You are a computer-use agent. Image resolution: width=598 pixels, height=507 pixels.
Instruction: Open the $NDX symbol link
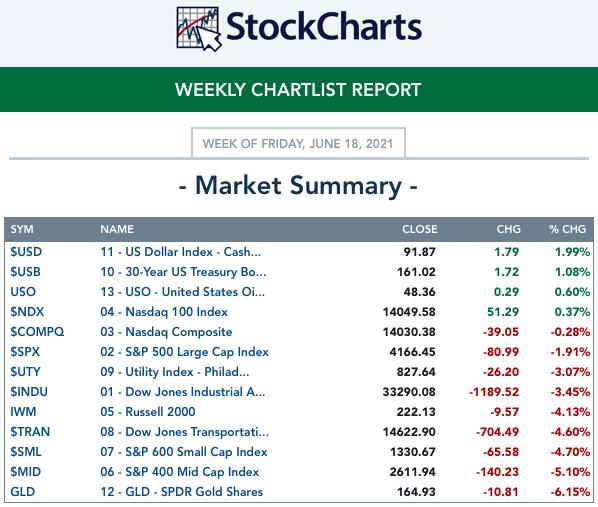click(x=27, y=312)
